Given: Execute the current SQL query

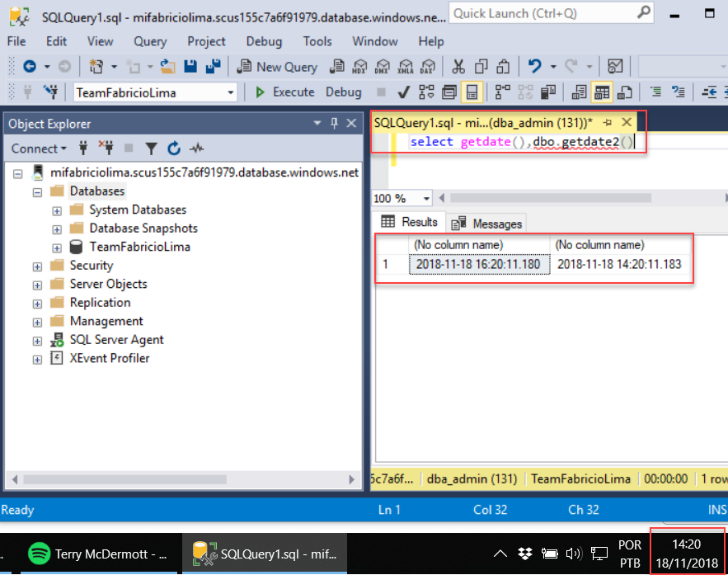Looking at the screenshot, I should [x=284, y=92].
